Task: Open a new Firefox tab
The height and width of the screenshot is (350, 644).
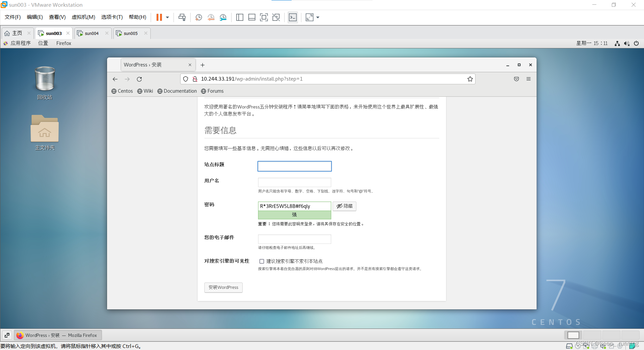Action: (x=202, y=65)
